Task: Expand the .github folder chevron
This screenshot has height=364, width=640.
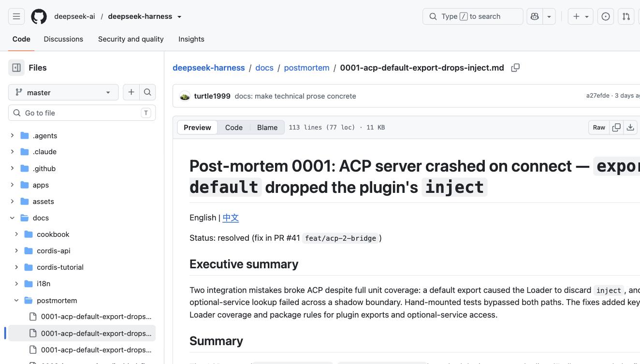Action: [12, 169]
